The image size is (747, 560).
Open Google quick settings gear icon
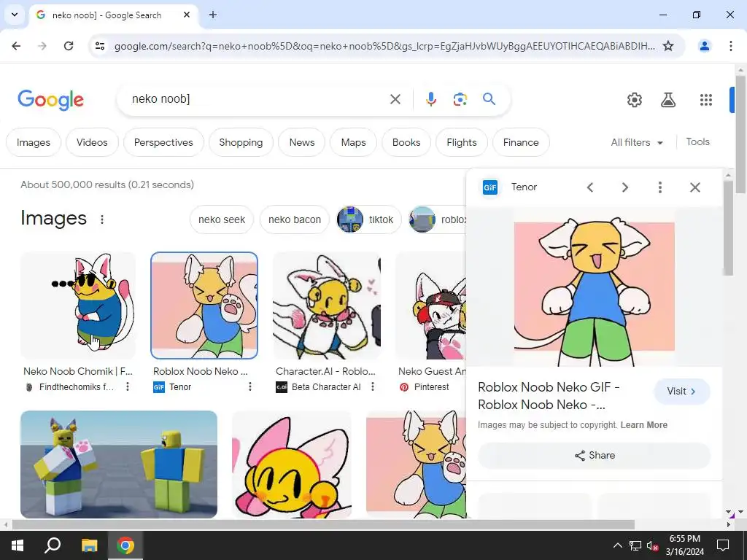634,99
